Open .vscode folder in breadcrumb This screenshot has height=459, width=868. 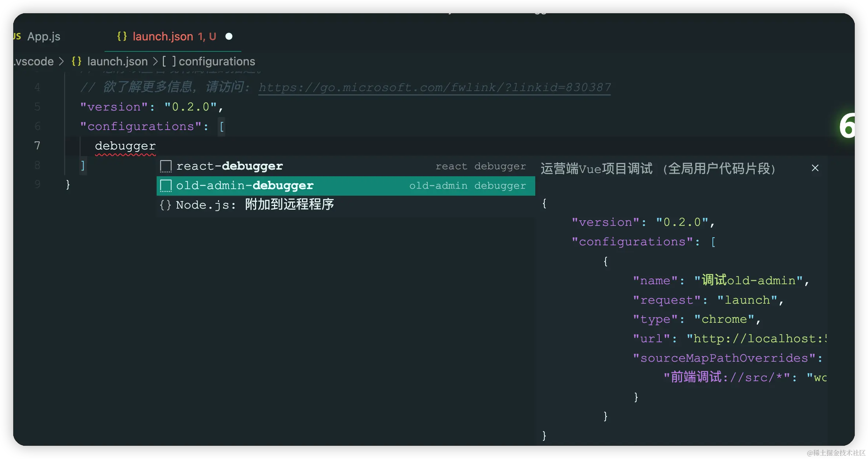click(34, 61)
